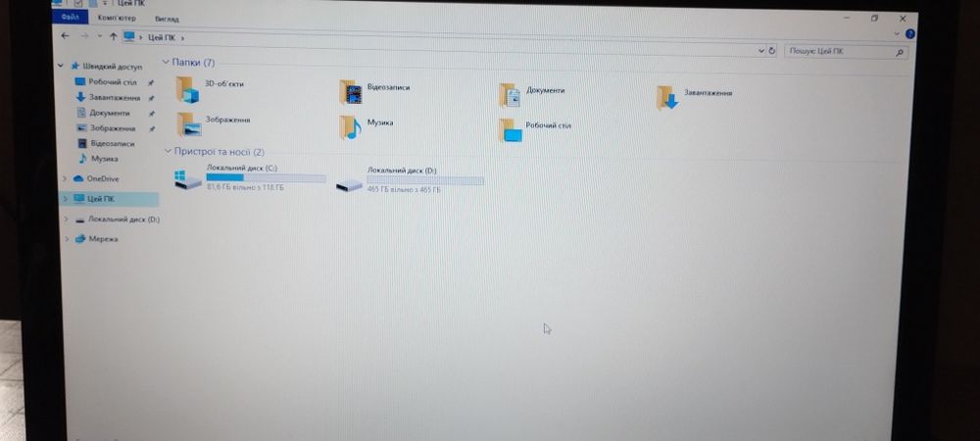This screenshot has width=980, height=441.
Task: Click the Документи icon in the sidebar
Action: (81, 113)
